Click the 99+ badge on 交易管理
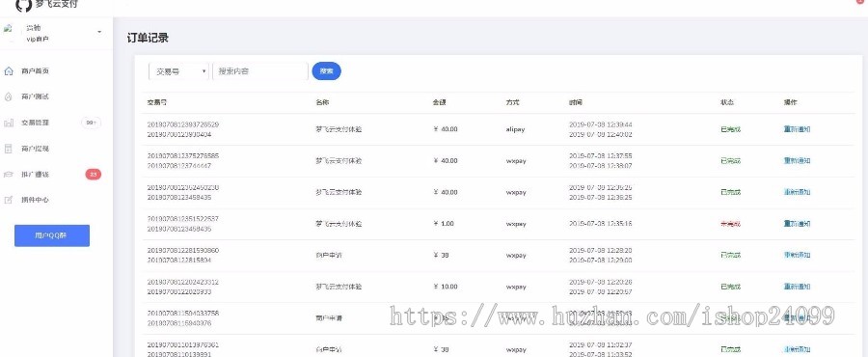This screenshot has width=868, height=357. (x=91, y=123)
